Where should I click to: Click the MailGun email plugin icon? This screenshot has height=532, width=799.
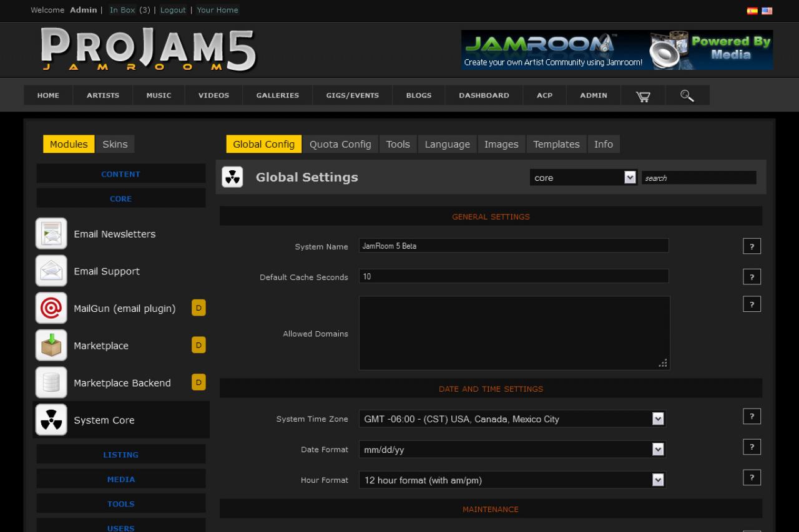tap(51, 308)
